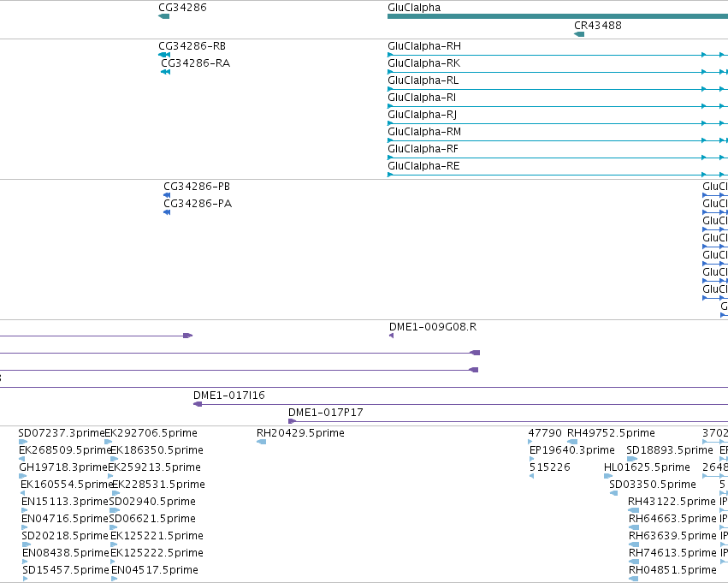Click the HL01625.5prime EST label

coord(647,467)
